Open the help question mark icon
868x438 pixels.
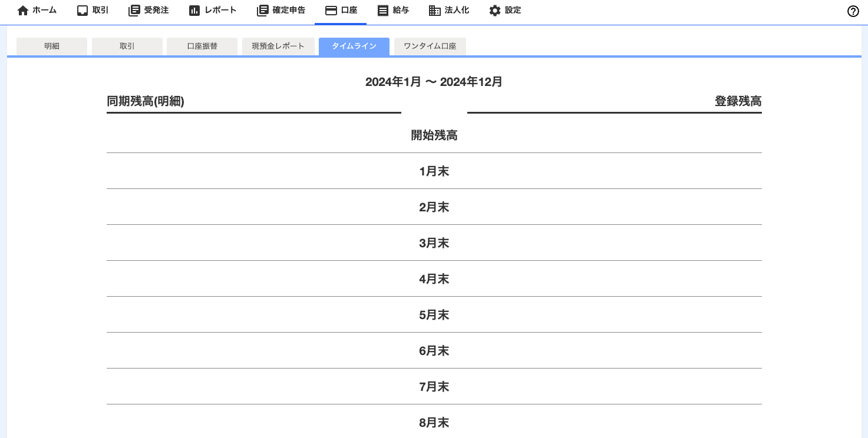(x=853, y=11)
